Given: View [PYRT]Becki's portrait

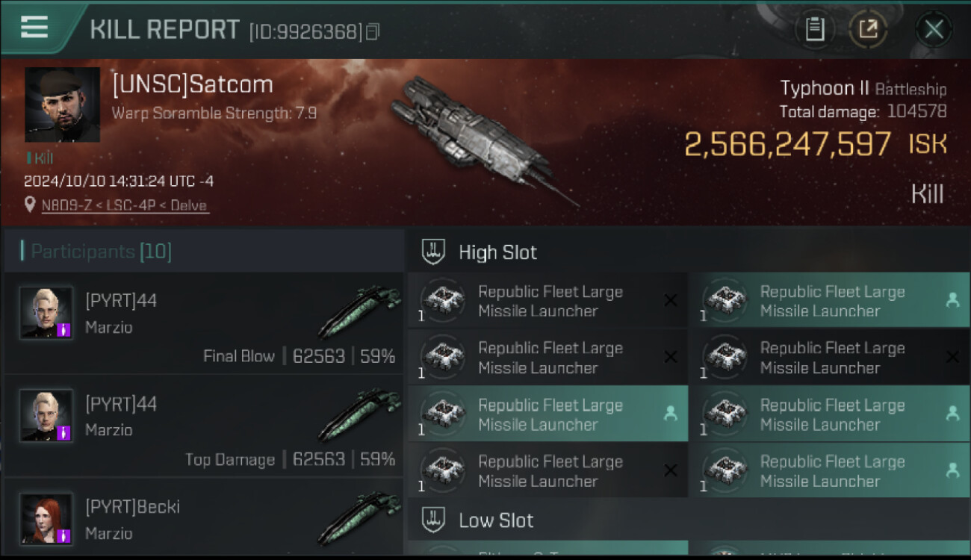Looking at the screenshot, I should click(x=46, y=518).
